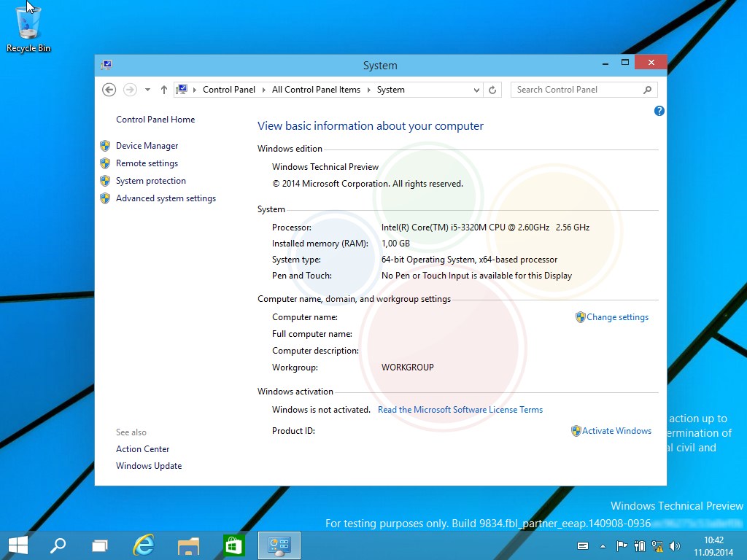Open Device Manager link
This screenshot has width=747, height=560.
coord(147,146)
